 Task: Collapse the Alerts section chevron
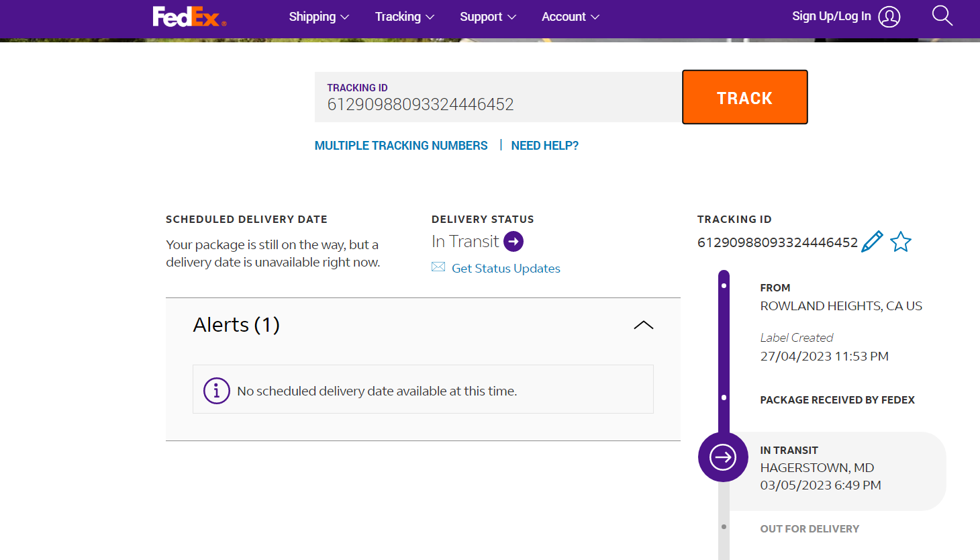click(643, 325)
